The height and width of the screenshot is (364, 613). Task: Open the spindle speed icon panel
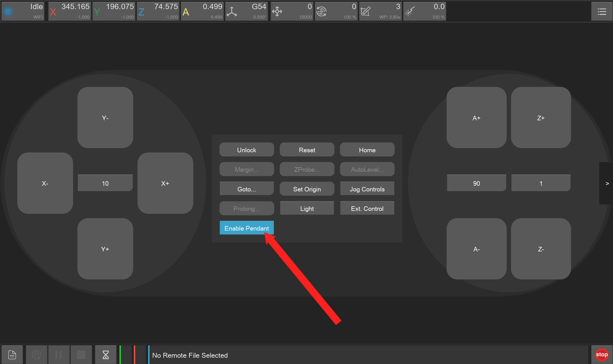point(322,12)
